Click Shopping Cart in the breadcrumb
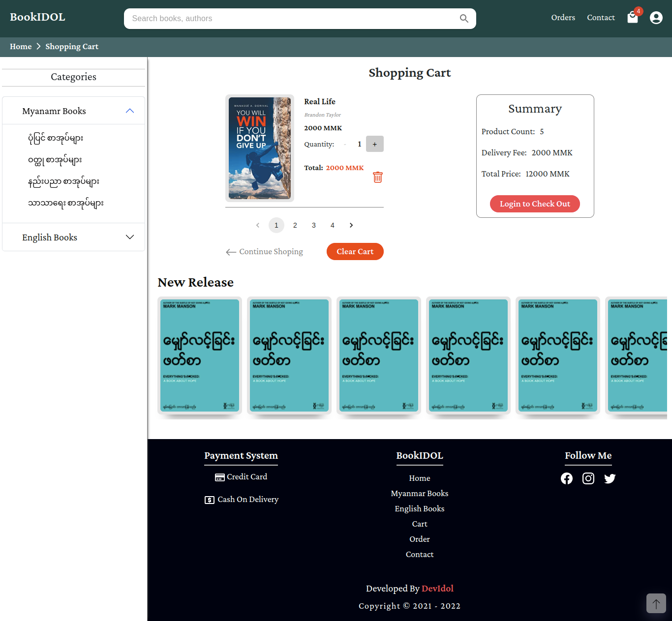The image size is (672, 621). click(x=72, y=47)
